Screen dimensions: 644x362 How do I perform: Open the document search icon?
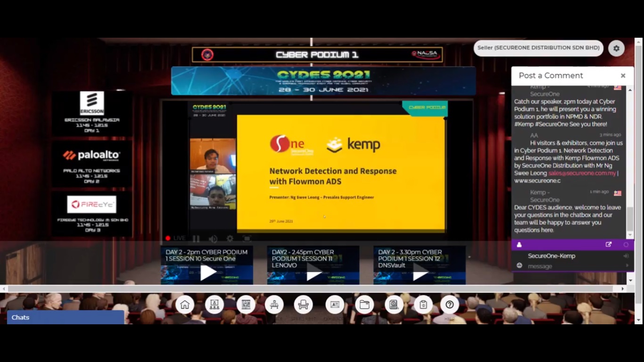[x=394, y=304]
